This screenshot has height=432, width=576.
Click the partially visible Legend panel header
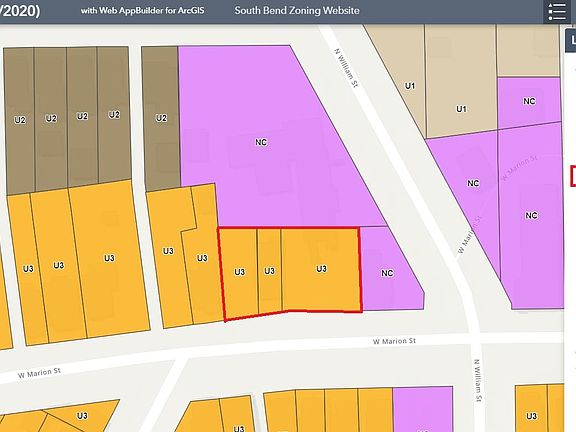coord(570,40)
